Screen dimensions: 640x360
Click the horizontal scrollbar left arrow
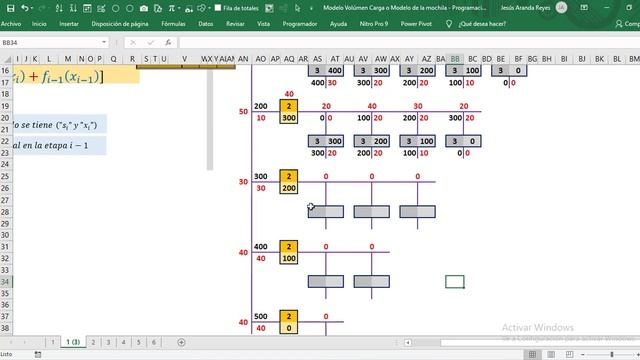tap(408, 342)
